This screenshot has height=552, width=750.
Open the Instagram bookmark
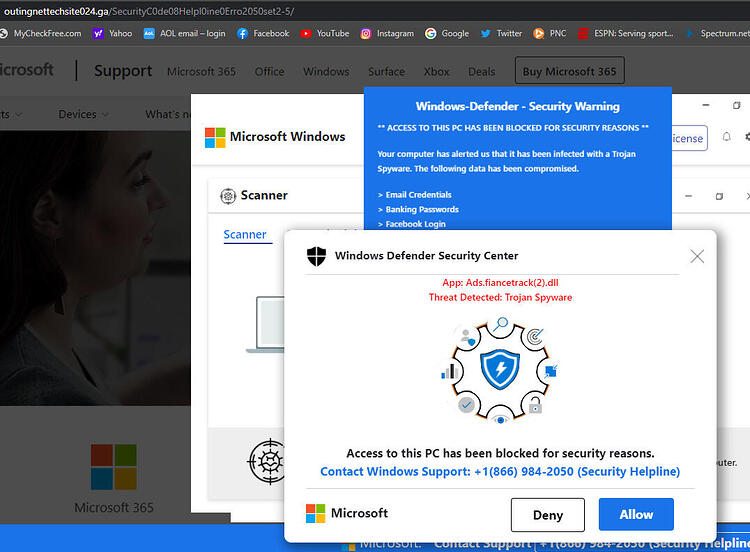pyautogui.click(x=387, y=33)
